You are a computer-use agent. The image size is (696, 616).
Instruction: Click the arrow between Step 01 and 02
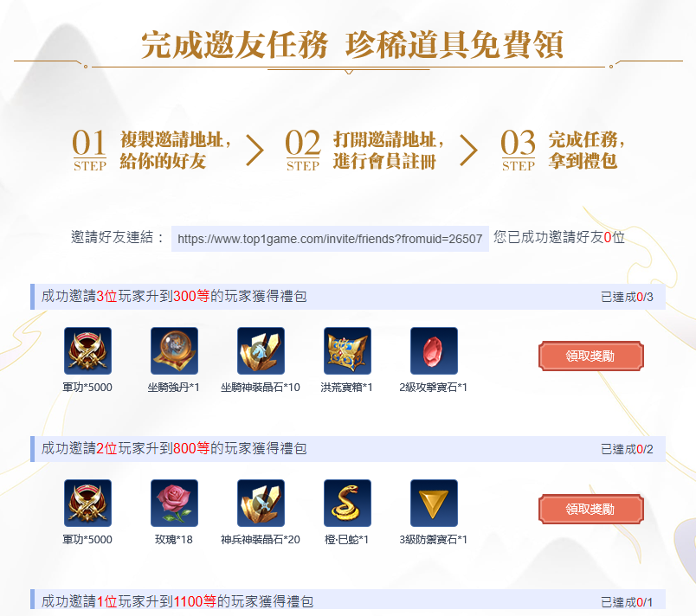[255, 151]
